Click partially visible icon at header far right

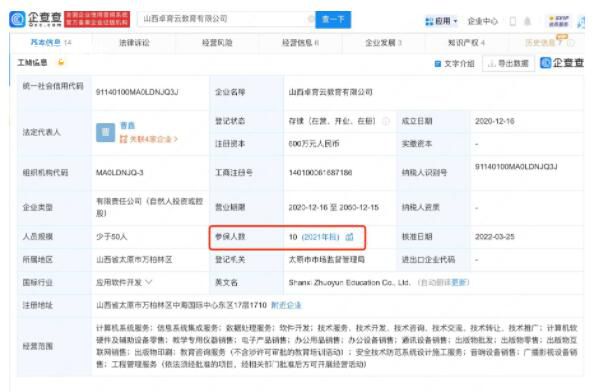pos(581,22)
